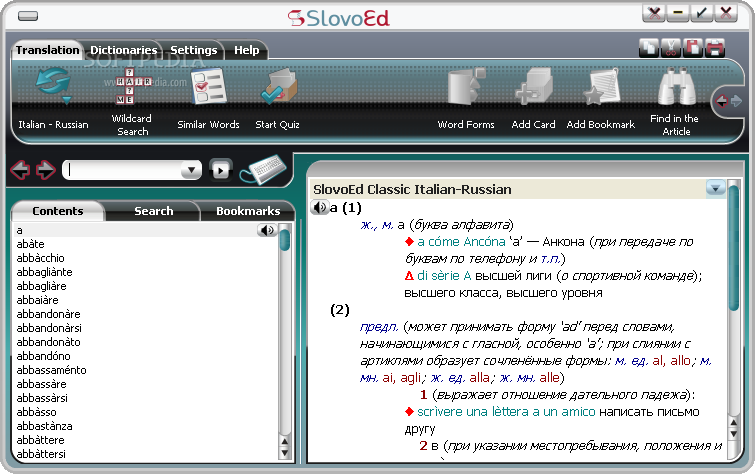The image size is (755, 474).
Task: Click the contents list scrollbar thumb
Action: tap(285, 240)
